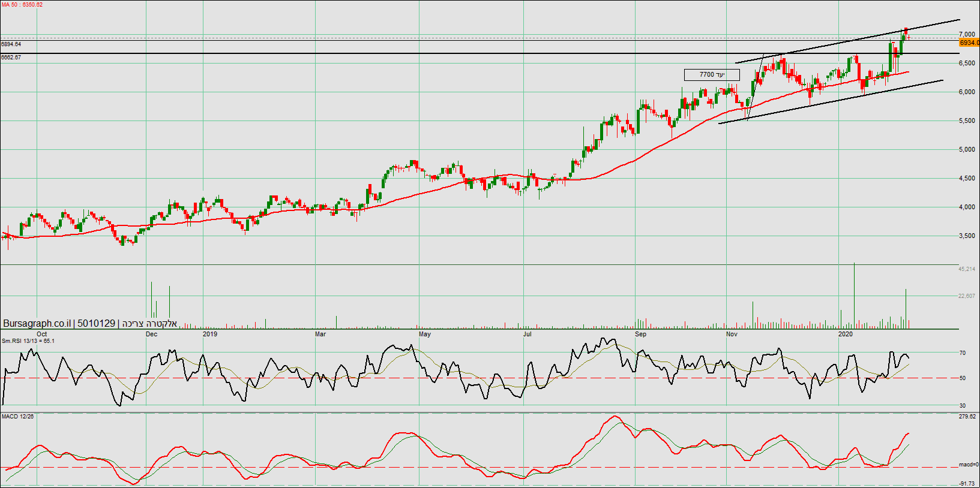Click the Oct label on the time axis
Viewport: 980px width, 488px height.
tap(42, 334)
